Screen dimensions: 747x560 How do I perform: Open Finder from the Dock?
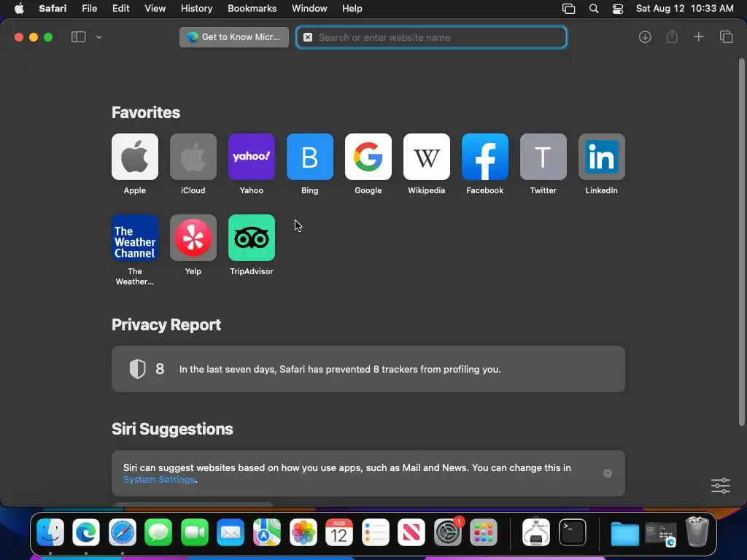coord(50,532)
